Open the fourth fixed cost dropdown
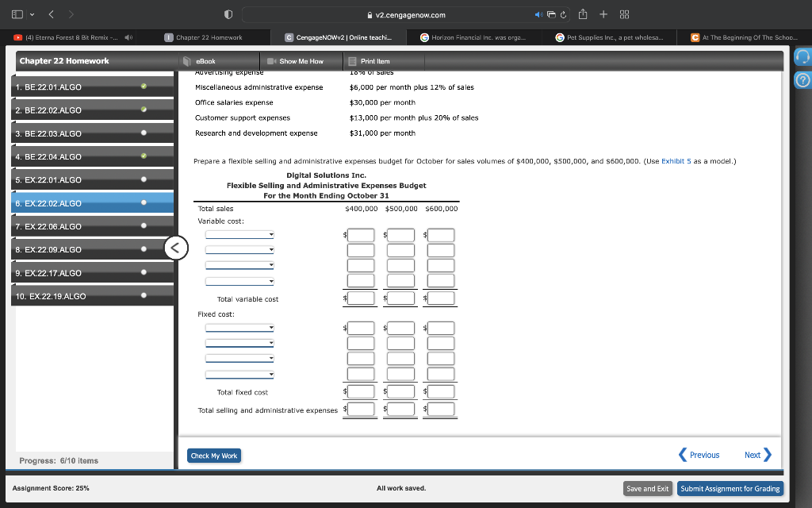Screen dimensions: 812x508 click(x=239, y=375)
